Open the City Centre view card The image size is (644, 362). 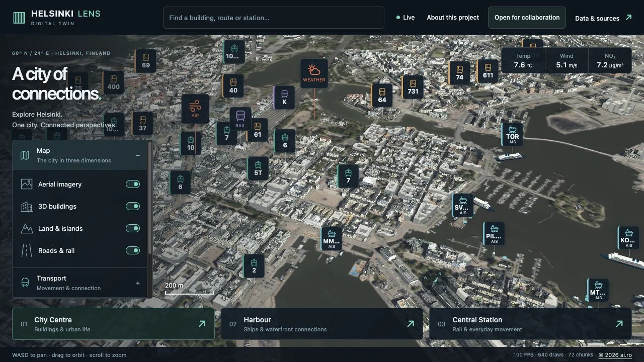point(113,324)
